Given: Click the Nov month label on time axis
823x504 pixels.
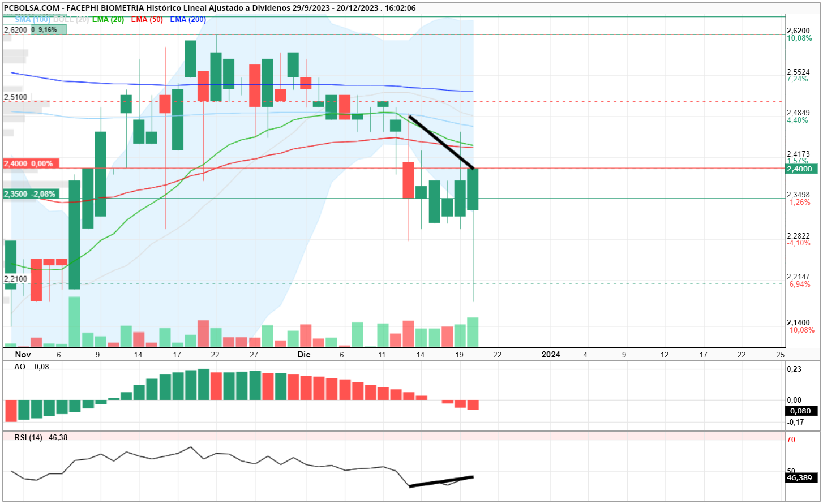Looking at the screenshot, I should pyautogui.click(x=23, y=355).
